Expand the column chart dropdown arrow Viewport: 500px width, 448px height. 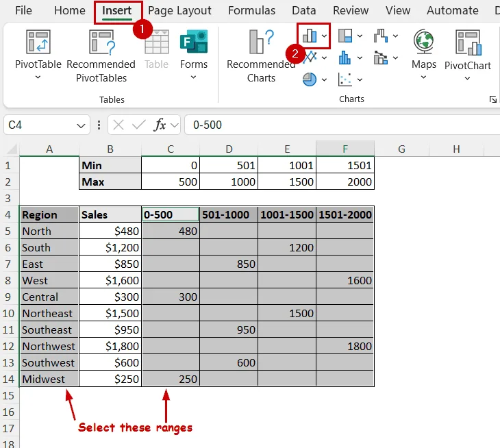pos(324,36)
